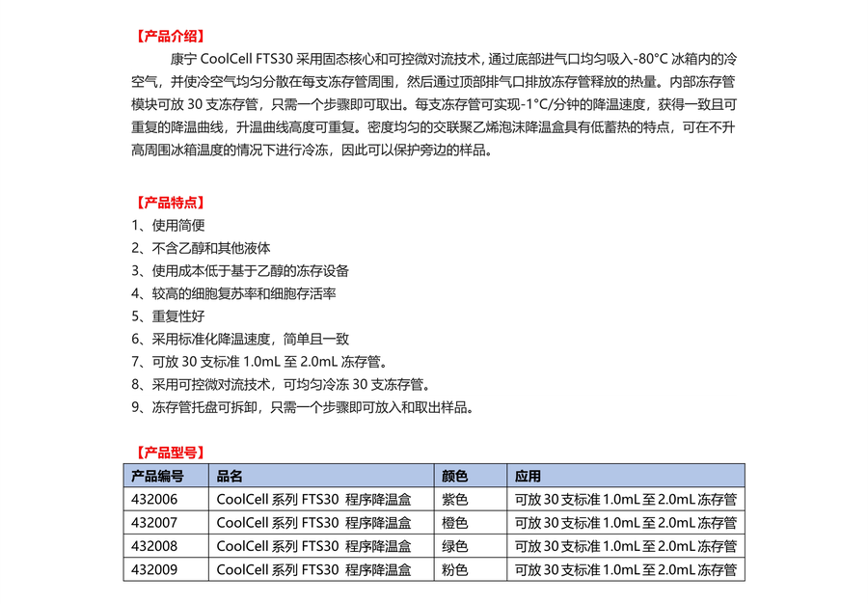Image resolution: width=868 pixels, height=604 pixels.
Task: Select product number 432009 cell
Action: 166,569
